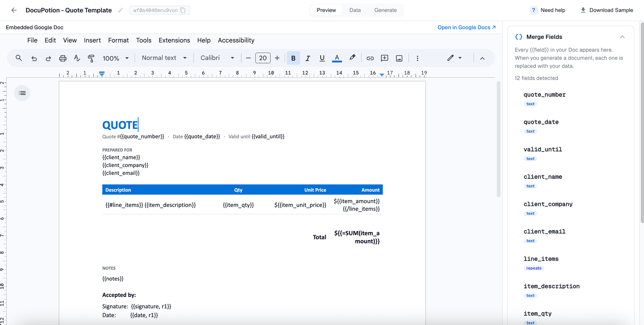Open the Accessibility menu
The width and height of the screenshot is (644, 325).
(236, 40)
